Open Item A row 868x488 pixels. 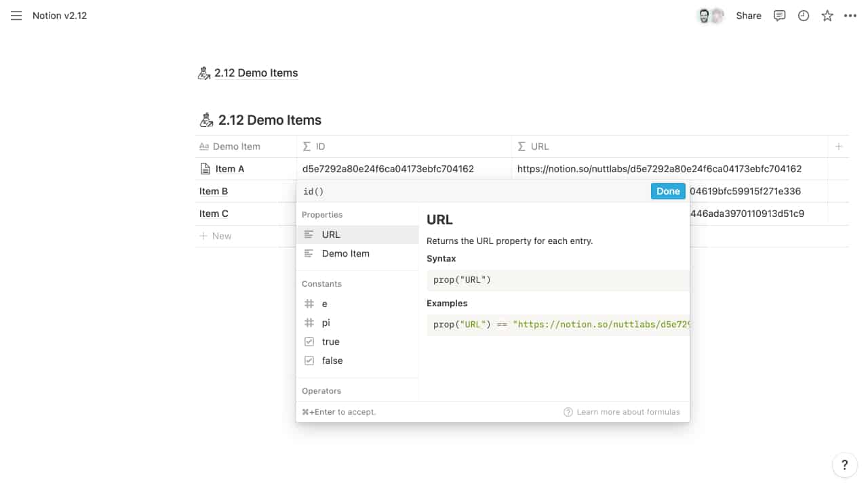[230, 169]
